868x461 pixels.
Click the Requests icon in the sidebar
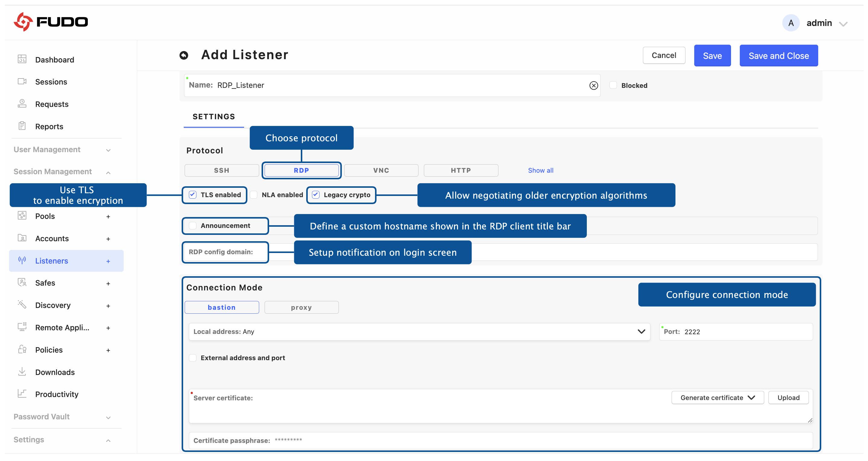pyautogui.click(x=22, y=104)
